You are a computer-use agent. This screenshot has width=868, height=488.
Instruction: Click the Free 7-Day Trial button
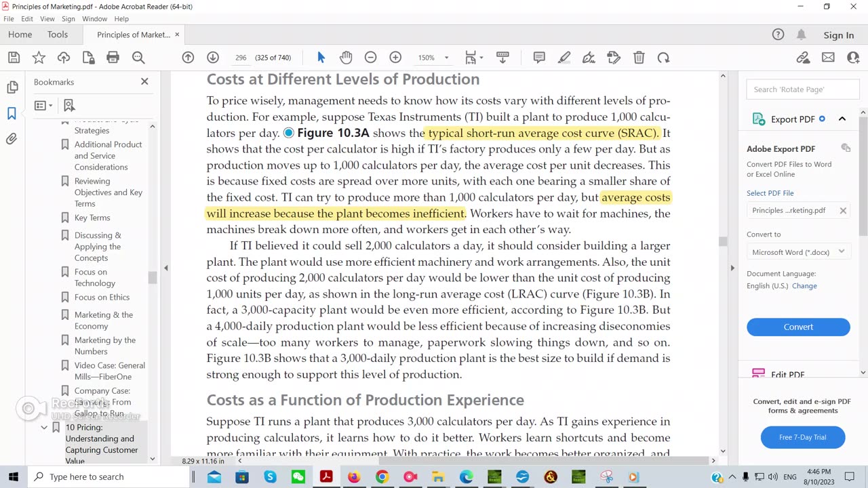click(x=802, y=437)
